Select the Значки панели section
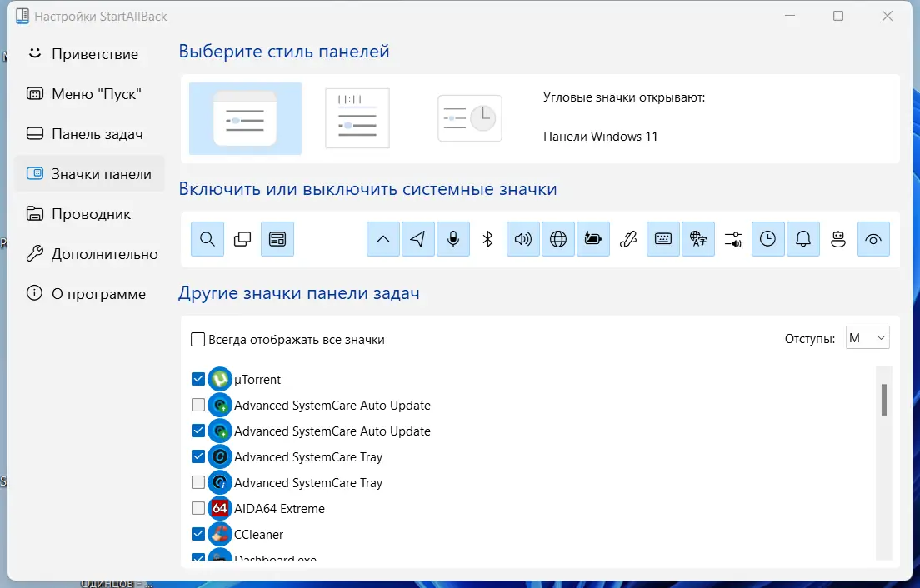The height and width of the screenshot is (588, 920). 89,173
